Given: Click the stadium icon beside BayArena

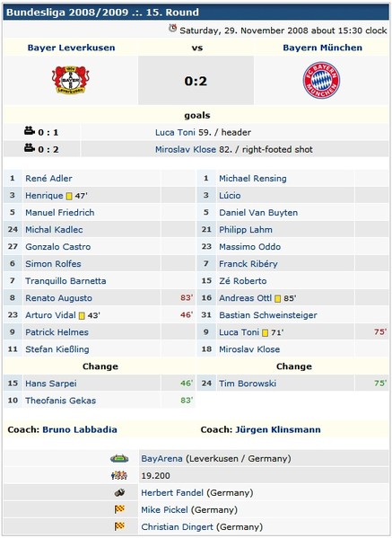Looking at the screenshot, I should point(119,458).
